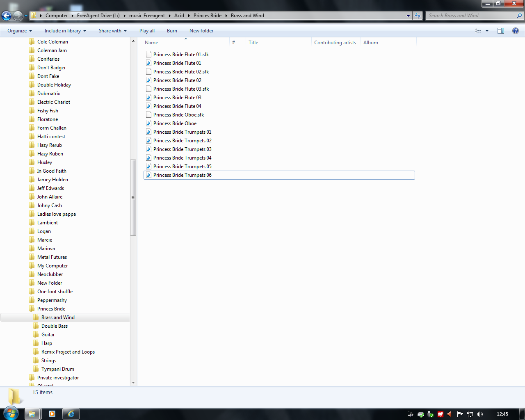This screenshot has height=420, width=525.
Task: Open the change view options dropdown arrow
Action: coord(487,31)
